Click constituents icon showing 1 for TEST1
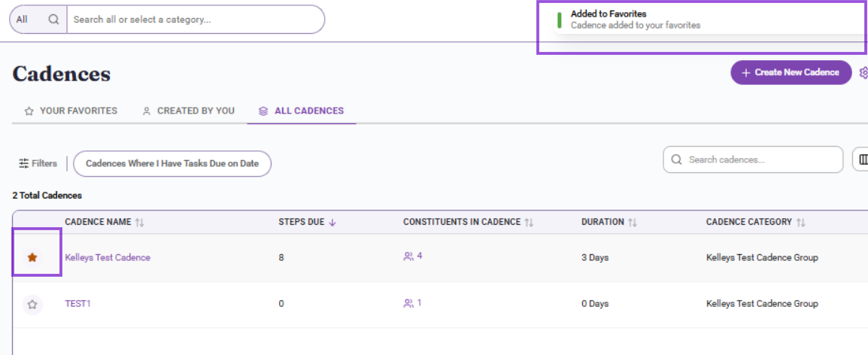This screenshot has width=868, height=355. pyautogui.click(x=408, y=303)
